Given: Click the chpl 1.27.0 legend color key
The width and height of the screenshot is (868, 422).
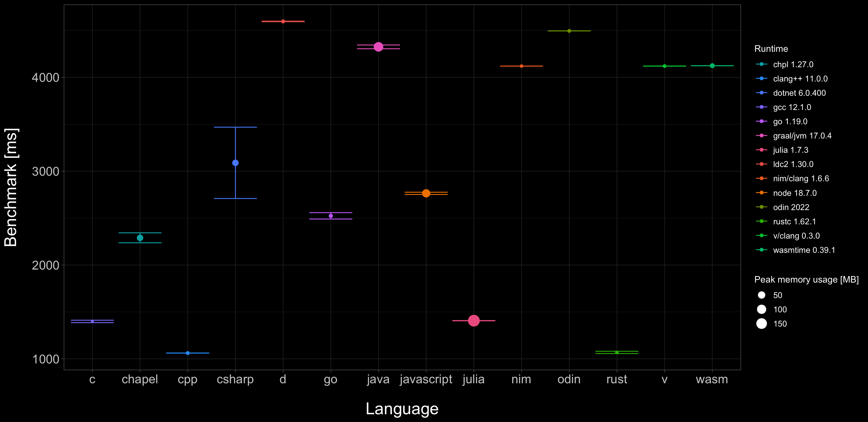Looking at the screenshot, I should pos(762,64).
